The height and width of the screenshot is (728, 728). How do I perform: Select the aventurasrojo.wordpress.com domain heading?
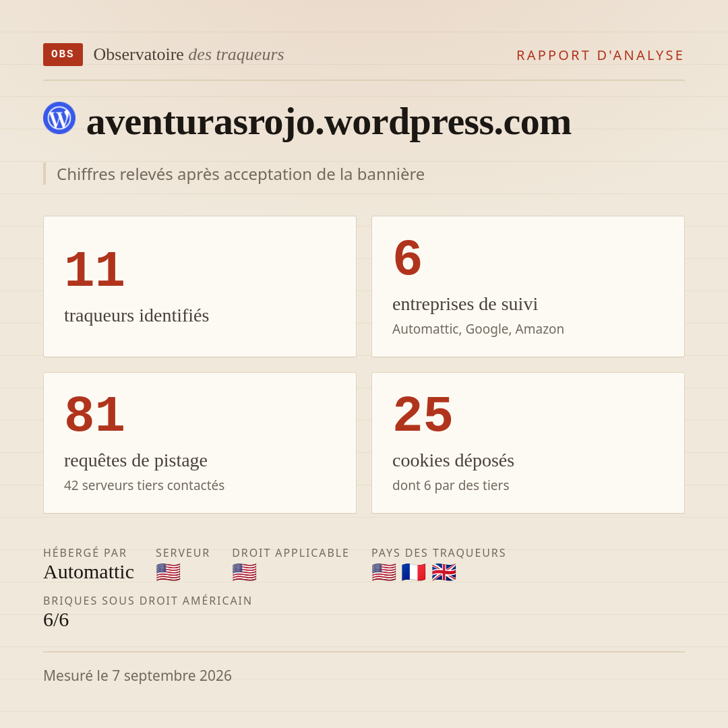point(329,121)
